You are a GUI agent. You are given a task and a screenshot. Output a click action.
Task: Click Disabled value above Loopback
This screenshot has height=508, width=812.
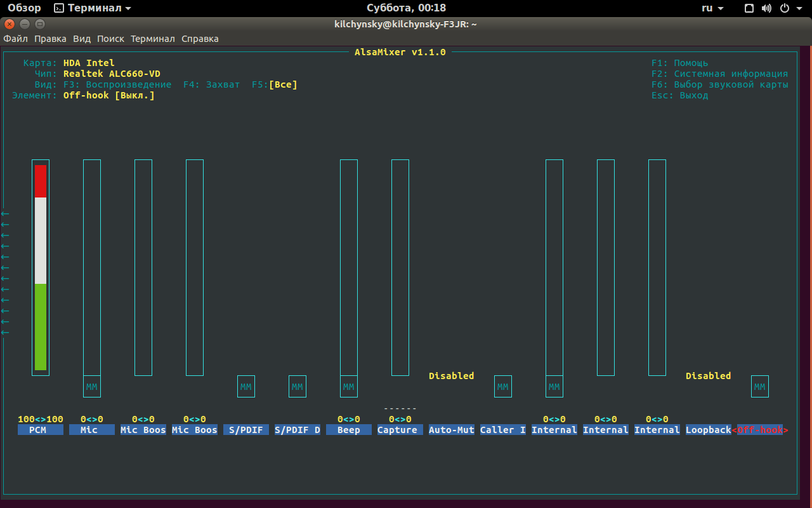[709, 376]
